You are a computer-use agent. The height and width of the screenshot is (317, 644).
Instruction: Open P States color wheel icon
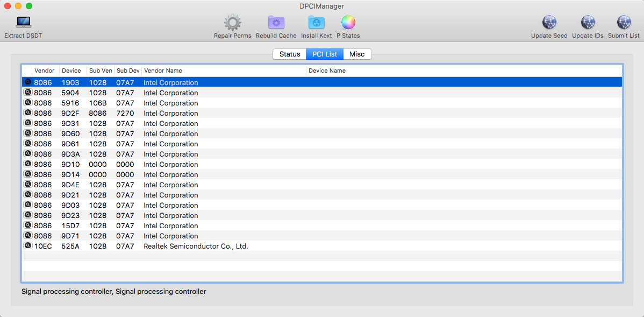pos(348,23)
